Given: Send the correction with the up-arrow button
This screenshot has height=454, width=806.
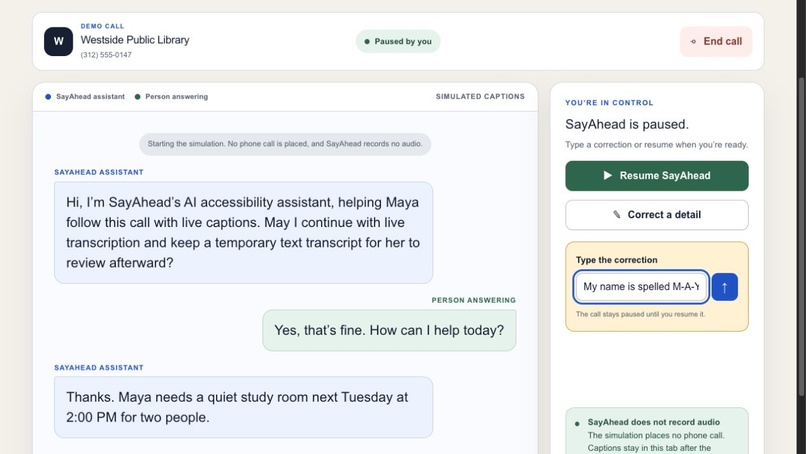Looking at the screenshot, I should (725, 287).
